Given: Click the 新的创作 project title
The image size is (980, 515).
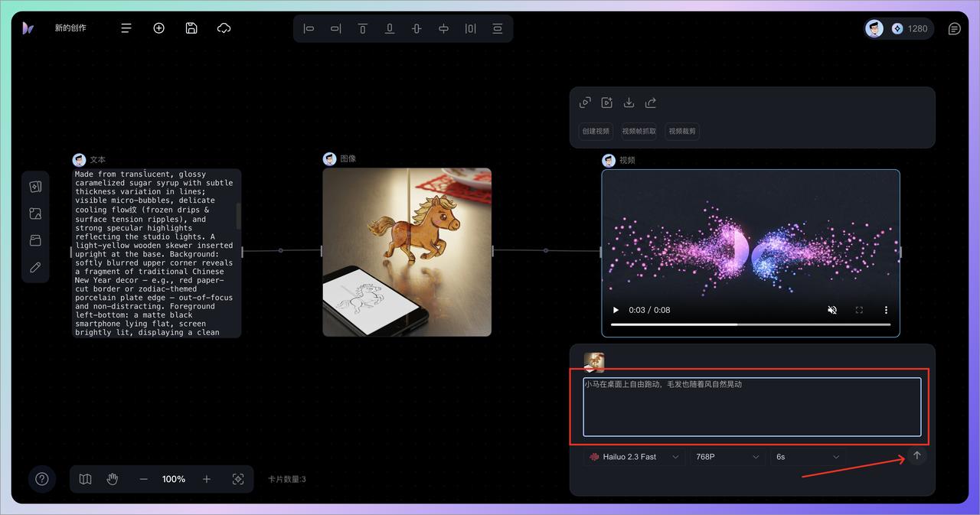Looking at the screenshot, I should pyautogui.click(x=70, y=28).
